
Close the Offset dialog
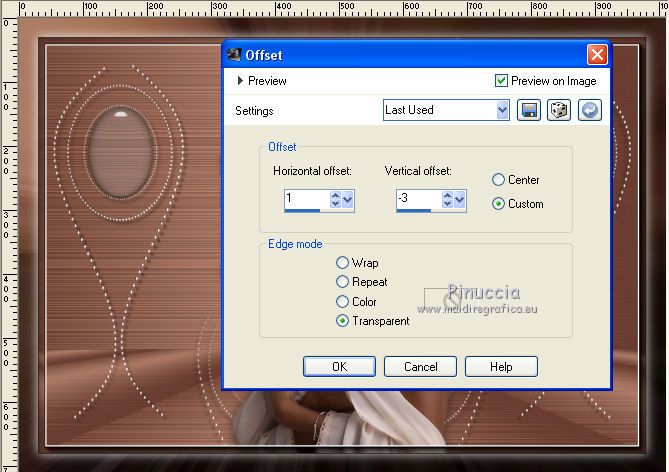click(597, 55)
